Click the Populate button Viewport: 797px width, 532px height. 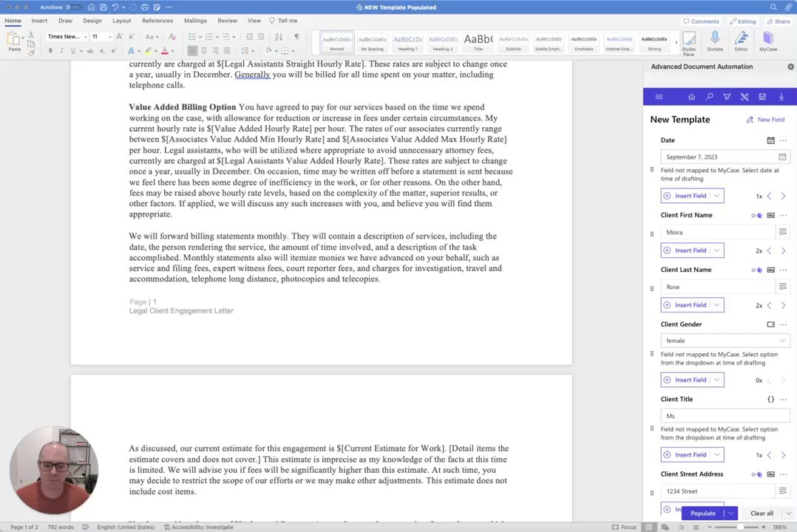click(703, 514)
